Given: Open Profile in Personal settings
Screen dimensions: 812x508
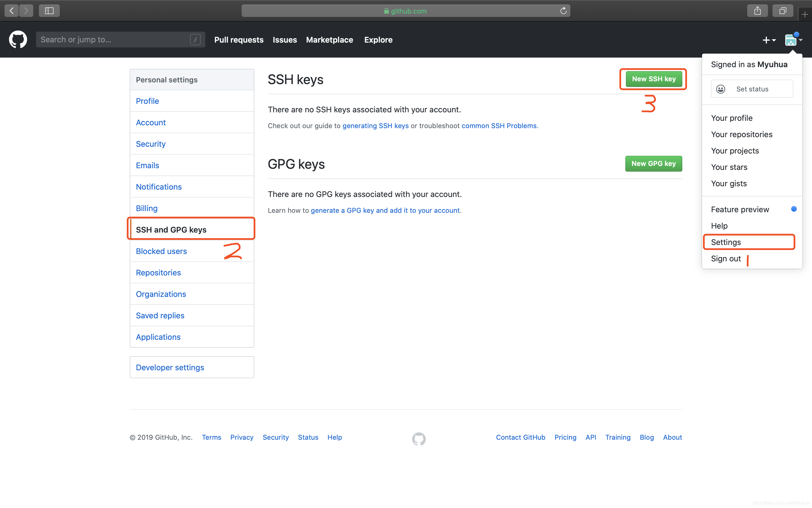Looking at the screenshot, I should (x=192, y=101).
